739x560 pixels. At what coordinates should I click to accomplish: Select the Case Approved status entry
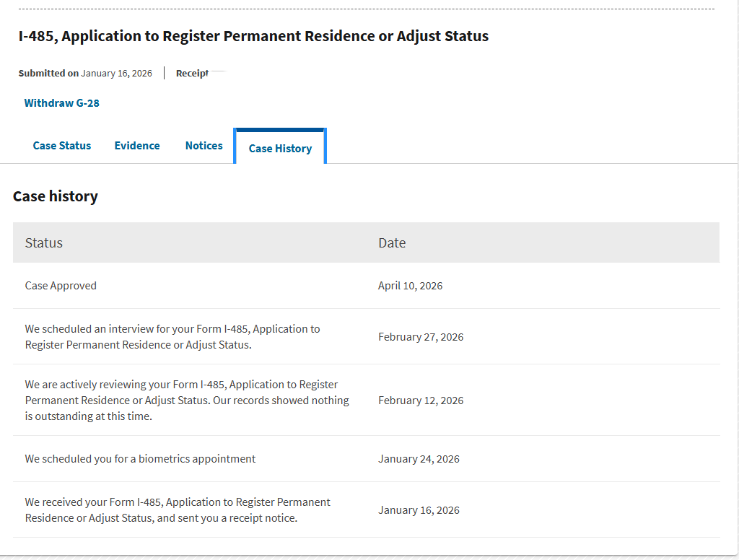pos(61,286)
